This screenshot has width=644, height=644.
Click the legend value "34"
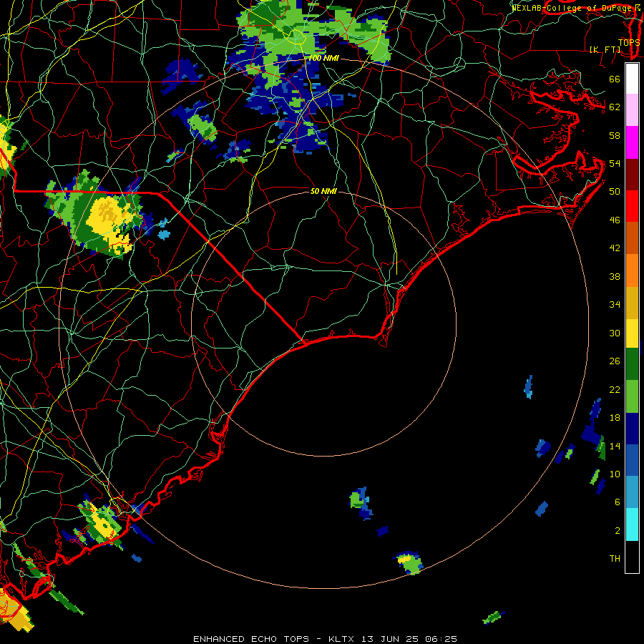click(x=615, y=304)
